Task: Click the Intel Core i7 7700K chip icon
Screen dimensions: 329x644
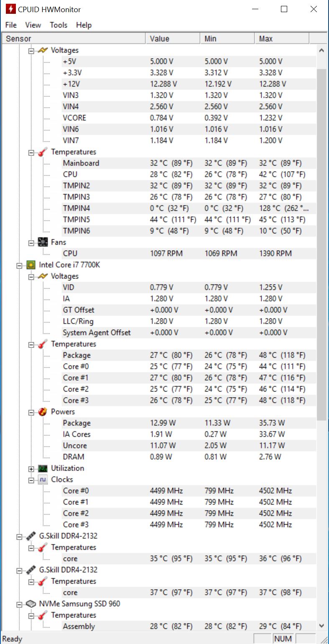Action: coord(31,265)
